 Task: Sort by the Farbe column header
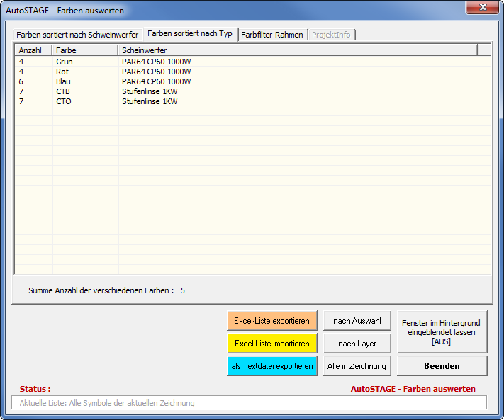(85, 50)
